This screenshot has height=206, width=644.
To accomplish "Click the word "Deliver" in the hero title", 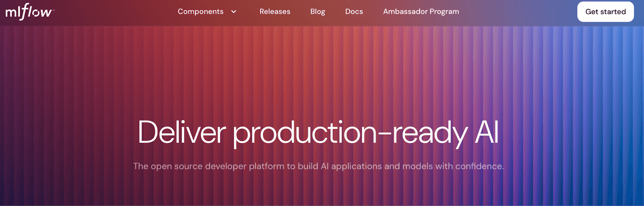I will (x=182, y=133).
